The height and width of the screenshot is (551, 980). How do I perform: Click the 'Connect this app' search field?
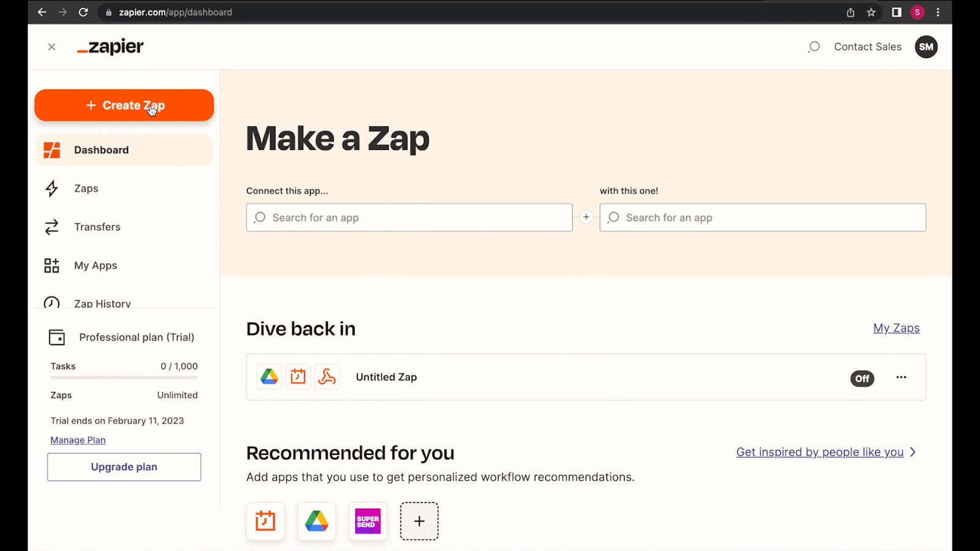409,217
